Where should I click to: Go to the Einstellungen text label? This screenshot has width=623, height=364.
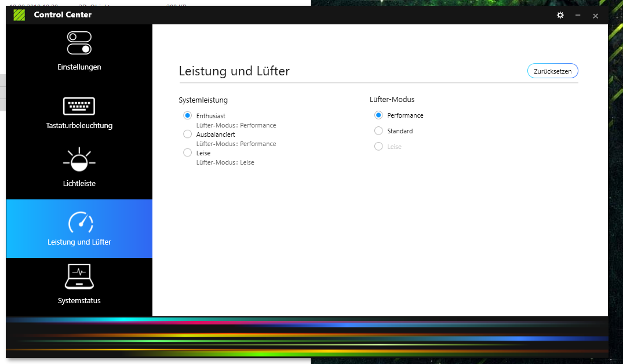(x=79, y=67)
